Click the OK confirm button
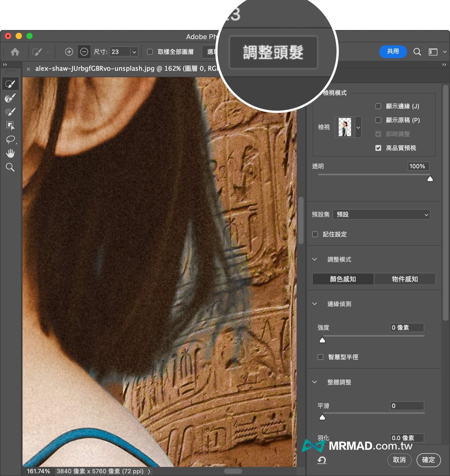 (429, 460)
